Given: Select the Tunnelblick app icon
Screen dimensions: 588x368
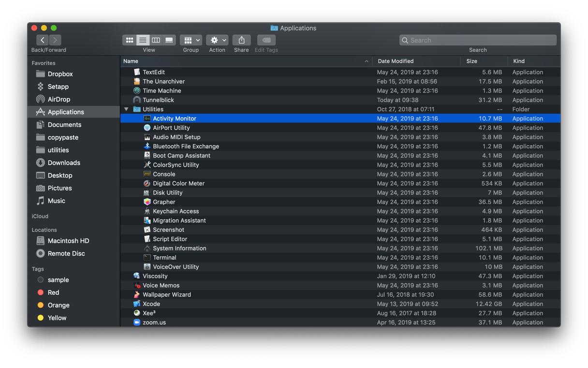Looking at the screenshot, I should pyautogui.click(x=137, y=100).
